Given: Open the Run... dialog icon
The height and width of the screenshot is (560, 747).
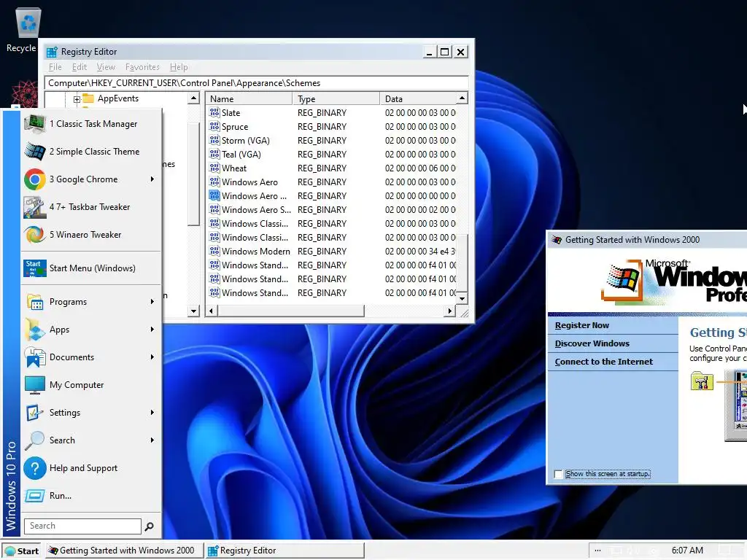Looking at the screenshot, I should click(x=35, y=496).
